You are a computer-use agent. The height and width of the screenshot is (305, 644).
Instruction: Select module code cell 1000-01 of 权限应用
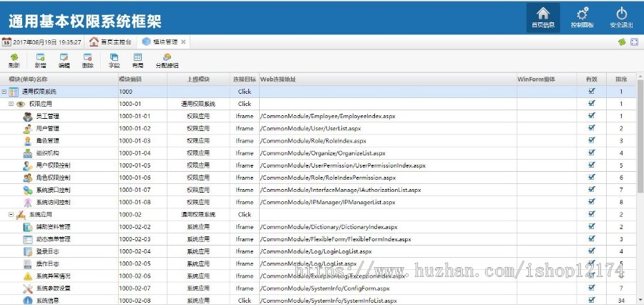[x=142, y=104]
